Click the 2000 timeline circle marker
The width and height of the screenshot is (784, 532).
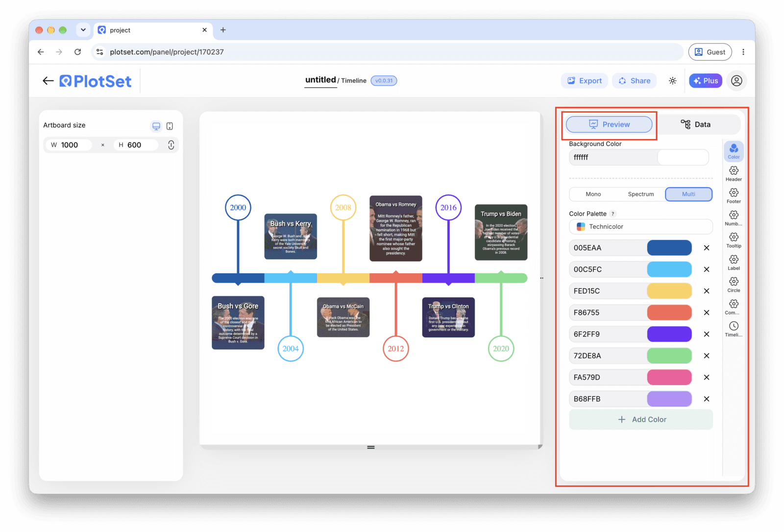(x=238, y=208)
